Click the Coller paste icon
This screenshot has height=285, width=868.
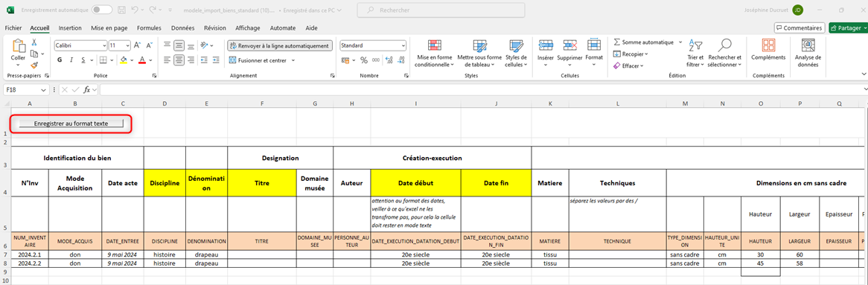point(19,46)
